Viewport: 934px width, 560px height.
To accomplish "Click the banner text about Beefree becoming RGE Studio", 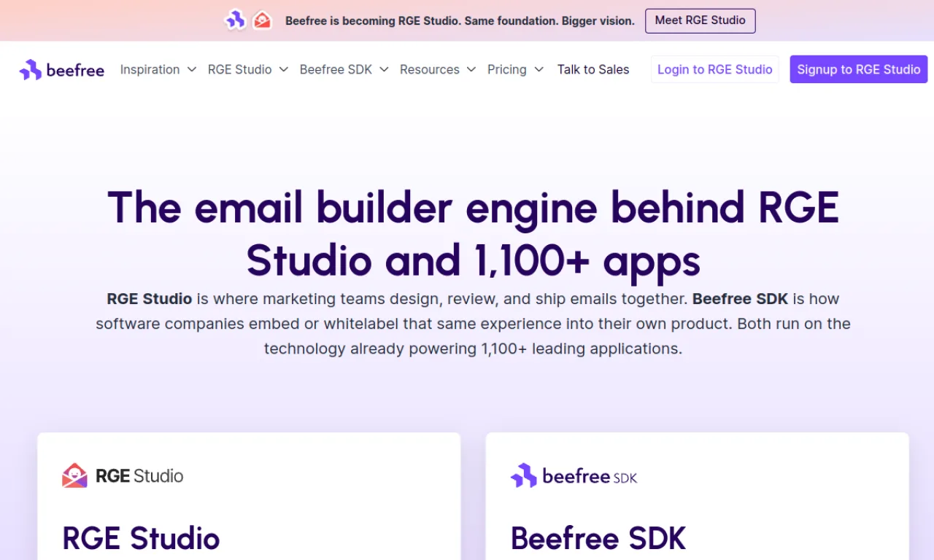I will 460,21.
